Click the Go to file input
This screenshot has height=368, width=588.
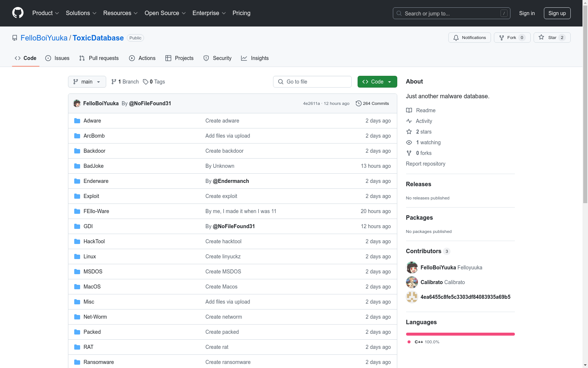click(x=312, y=82)
